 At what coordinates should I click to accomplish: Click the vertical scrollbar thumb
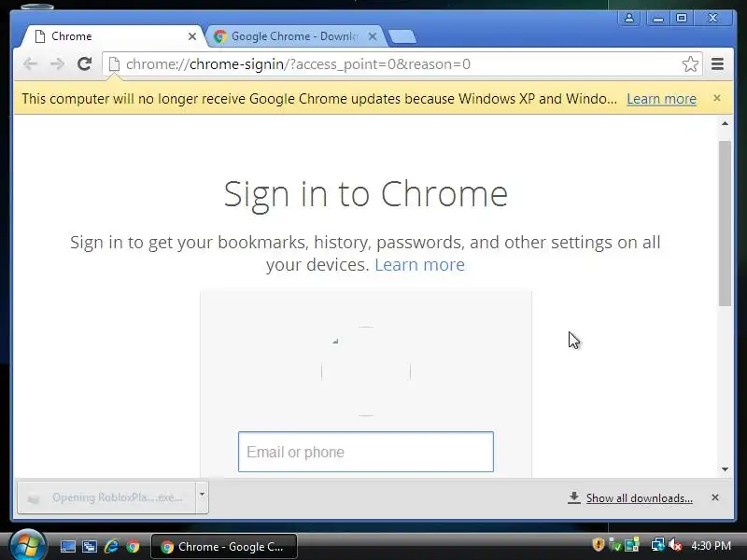pyautogui.click(x=725, y=223)
